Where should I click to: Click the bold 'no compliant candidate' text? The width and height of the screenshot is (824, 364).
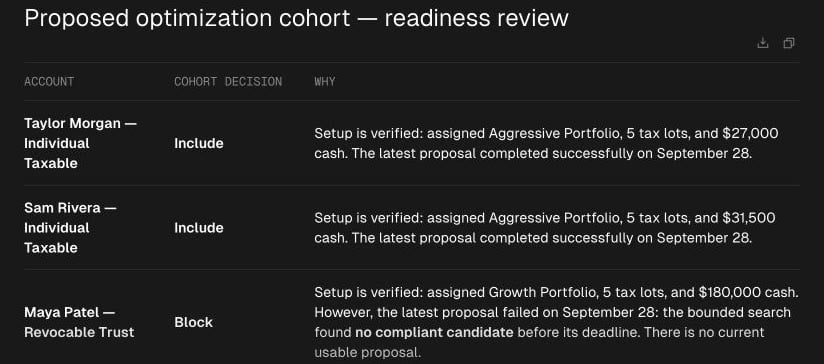434,332
